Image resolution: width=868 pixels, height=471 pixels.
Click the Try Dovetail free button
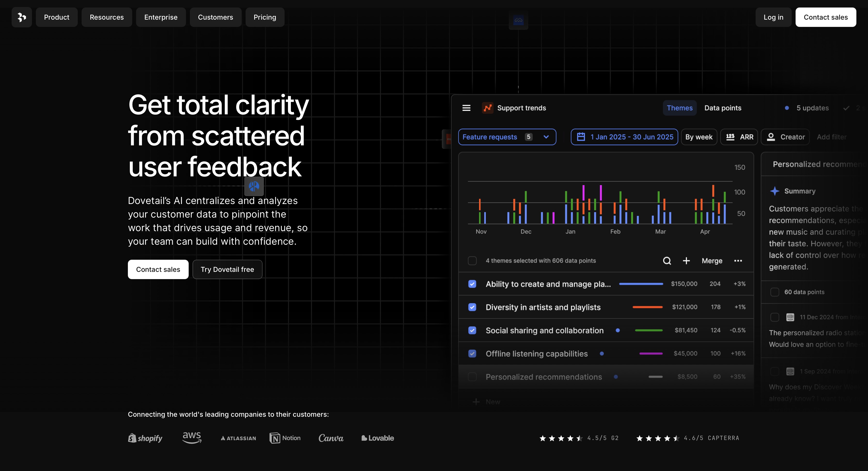(227, 269)
